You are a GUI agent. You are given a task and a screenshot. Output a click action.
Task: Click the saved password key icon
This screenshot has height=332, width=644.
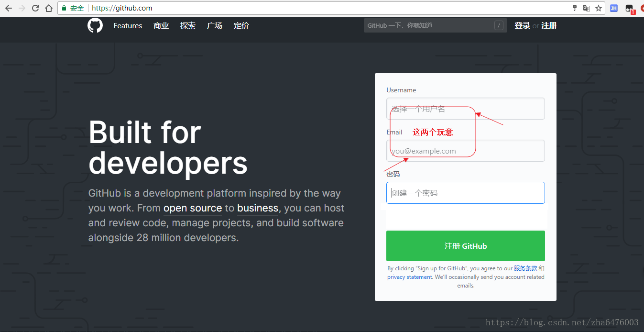point(575,8)
